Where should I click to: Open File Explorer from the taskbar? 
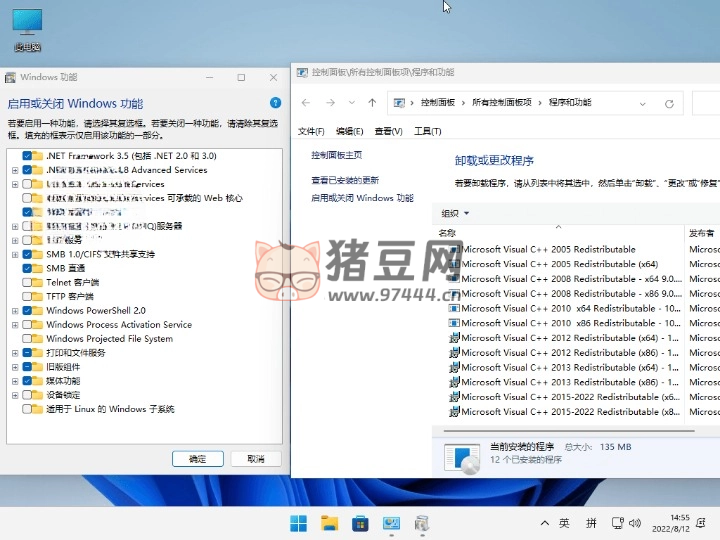(329, 523)
